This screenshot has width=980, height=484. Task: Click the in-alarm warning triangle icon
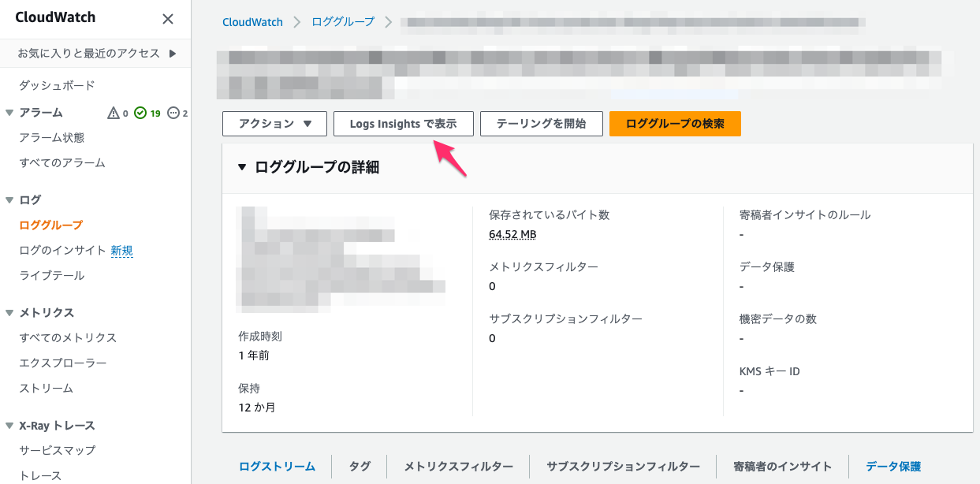click(114, 114)
